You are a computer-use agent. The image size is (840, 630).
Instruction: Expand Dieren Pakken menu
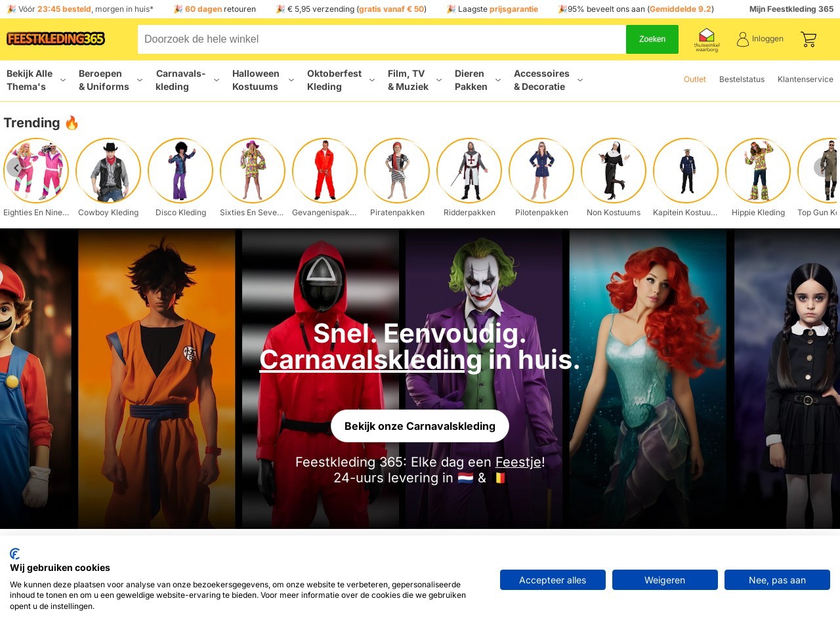click(x=477, y=80)
